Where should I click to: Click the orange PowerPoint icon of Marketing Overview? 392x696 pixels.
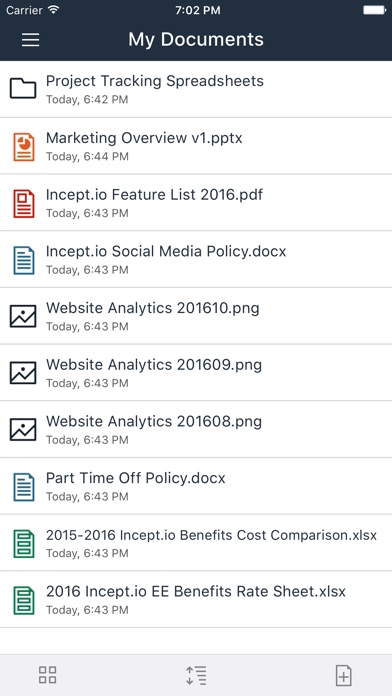pos(24,146)
